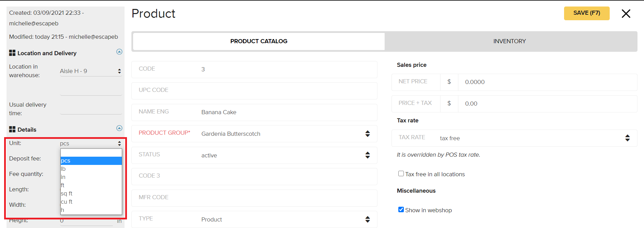Open the Tax Rate selector arrows
This screenshot has width=644, height=228.
pos(627,138)
